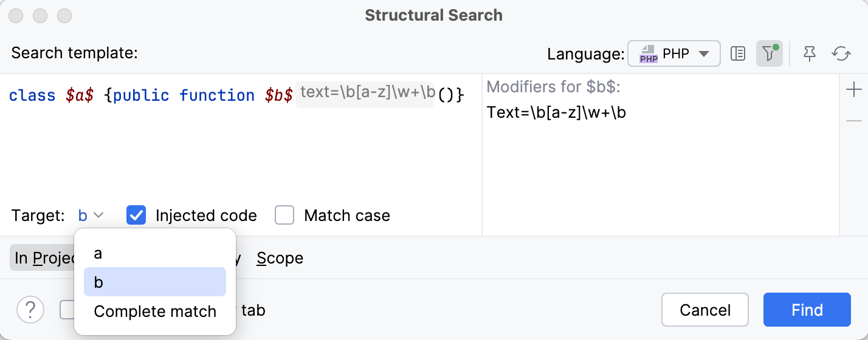Select 'b' in Target popup

click(x=154, y=282)
